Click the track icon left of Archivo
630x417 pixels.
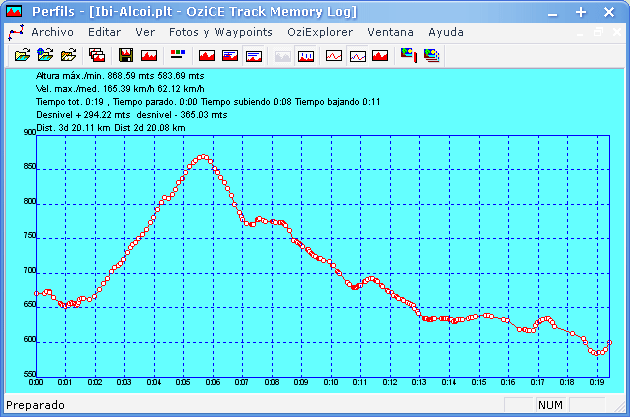click(x=15, y=32)
